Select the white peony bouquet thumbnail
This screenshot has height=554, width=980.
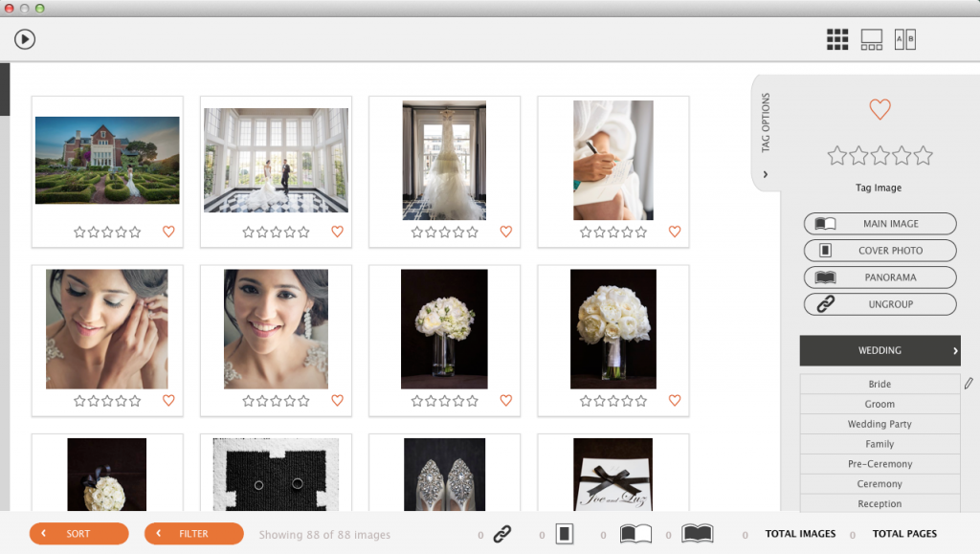click(x=613, y=328)
